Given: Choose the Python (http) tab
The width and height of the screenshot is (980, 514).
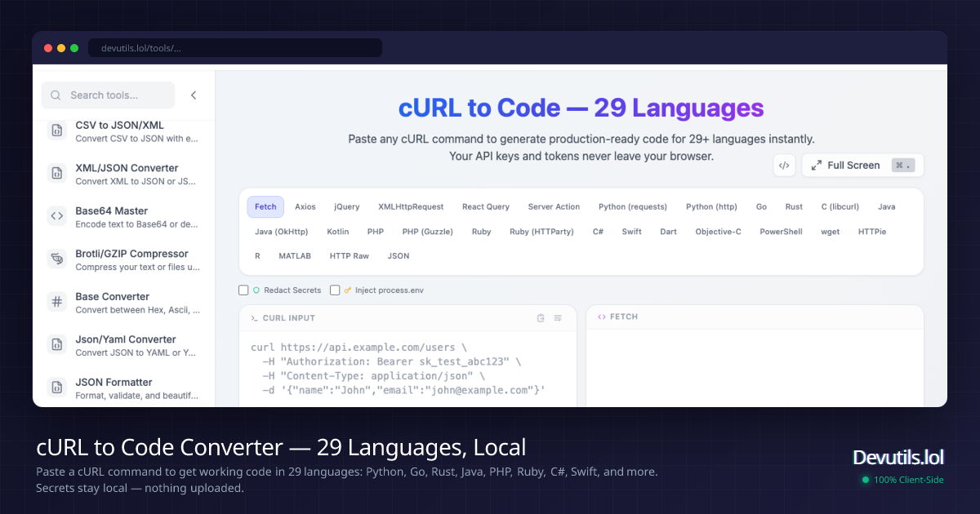Looking at the screenshot, I should (711, 207).
